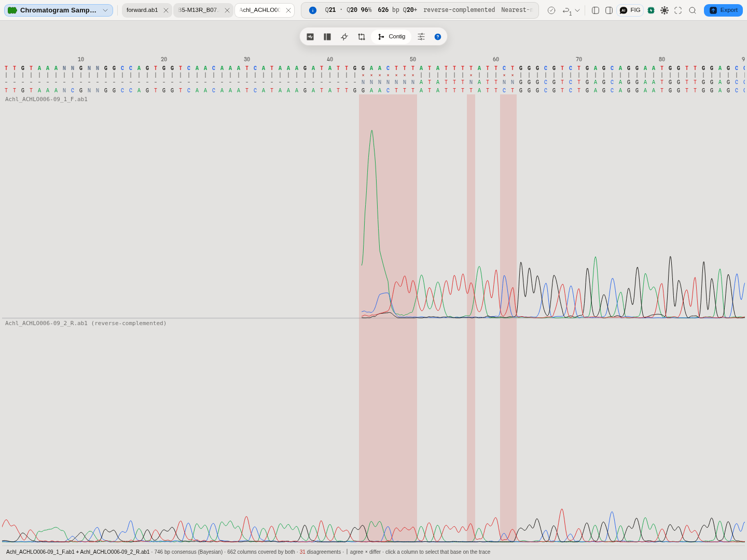Click the Achl_ACHLO006-09_1_F.ab1 trace label
This screenshot has height=560, width=747.
tap(46, 100)
